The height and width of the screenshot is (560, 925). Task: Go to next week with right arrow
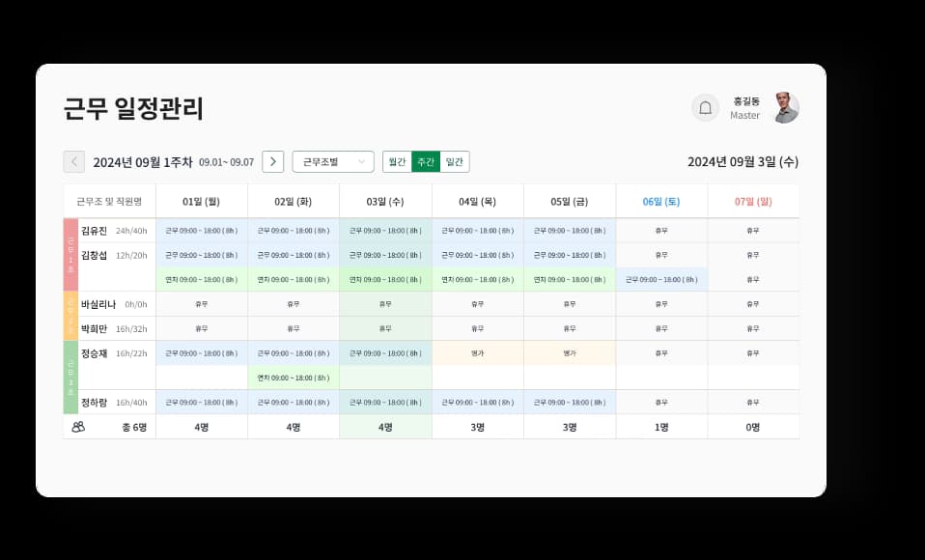273,161
